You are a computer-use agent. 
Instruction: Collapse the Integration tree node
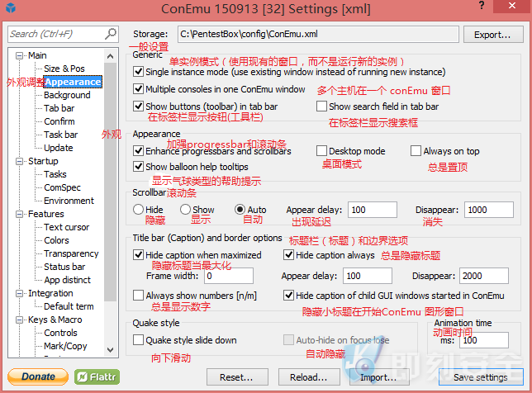click(20, 293)
